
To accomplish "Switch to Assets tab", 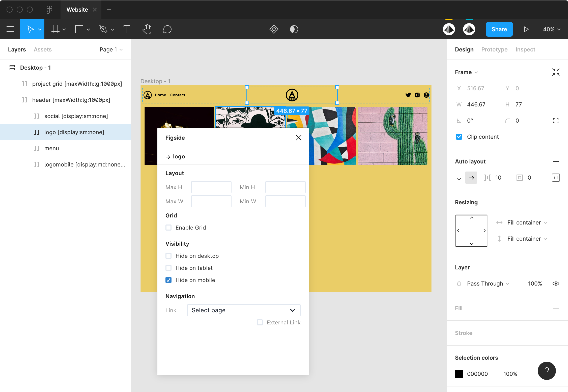I will [43, 49].
